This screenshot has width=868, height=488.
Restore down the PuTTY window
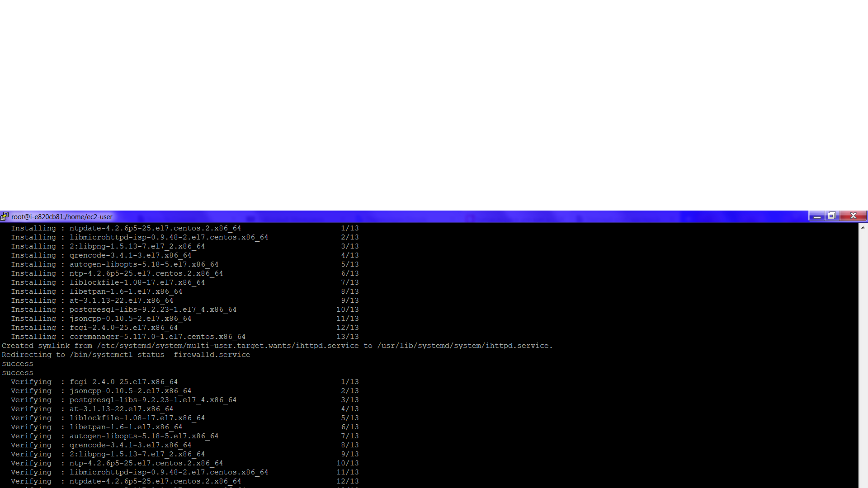coord(831,216)
